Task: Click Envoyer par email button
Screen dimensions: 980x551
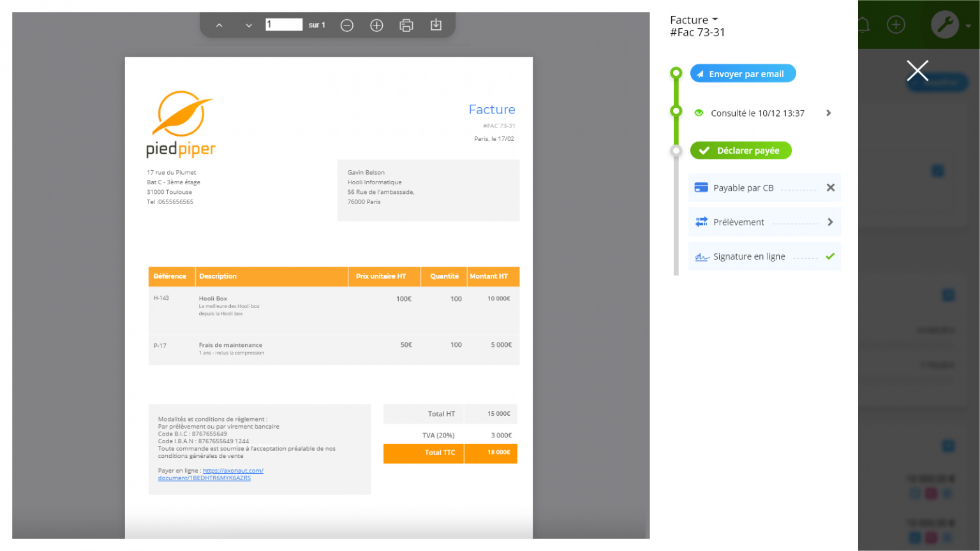Action: tap(743, 73)
